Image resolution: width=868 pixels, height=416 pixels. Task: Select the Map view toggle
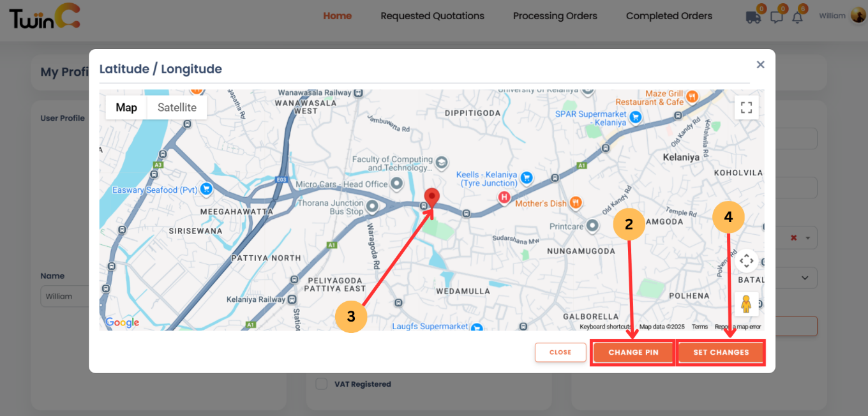(x=126, y=107)
